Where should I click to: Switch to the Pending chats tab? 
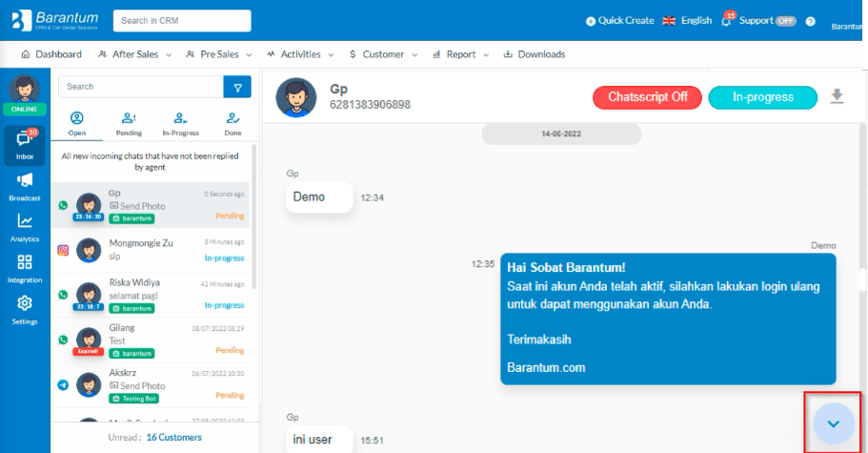point(129,124)
